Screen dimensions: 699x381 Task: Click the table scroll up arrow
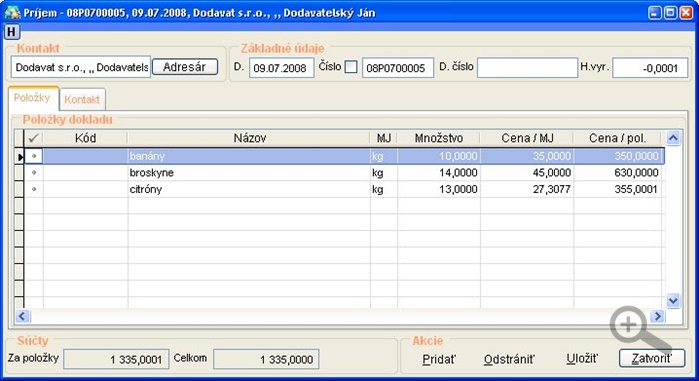click(x=673, y=138)
